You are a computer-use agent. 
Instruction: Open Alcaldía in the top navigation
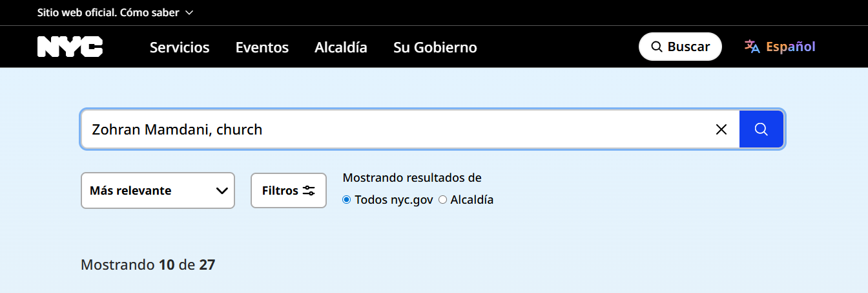(x=340, y=47)
